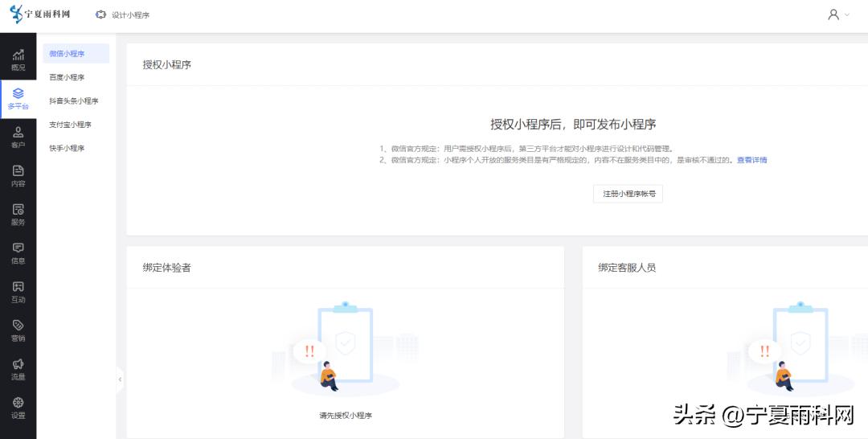Open the 设置 settings icon
Screen dimensions: 868x439
coord(18,408)
